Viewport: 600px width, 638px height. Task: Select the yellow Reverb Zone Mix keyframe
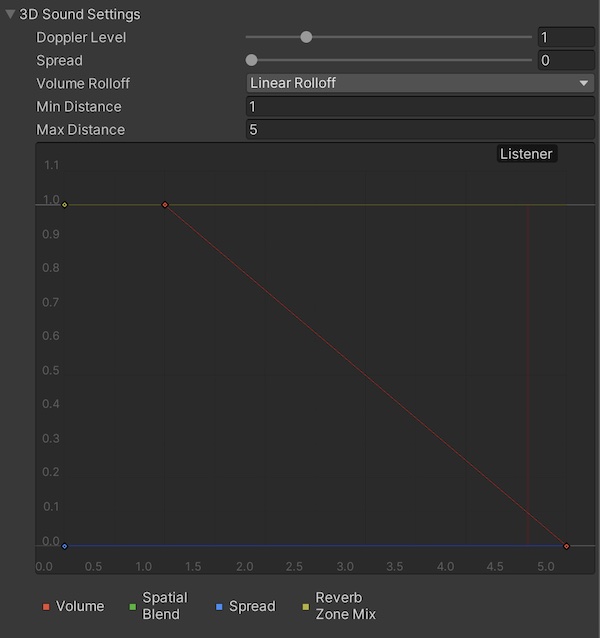65,205
